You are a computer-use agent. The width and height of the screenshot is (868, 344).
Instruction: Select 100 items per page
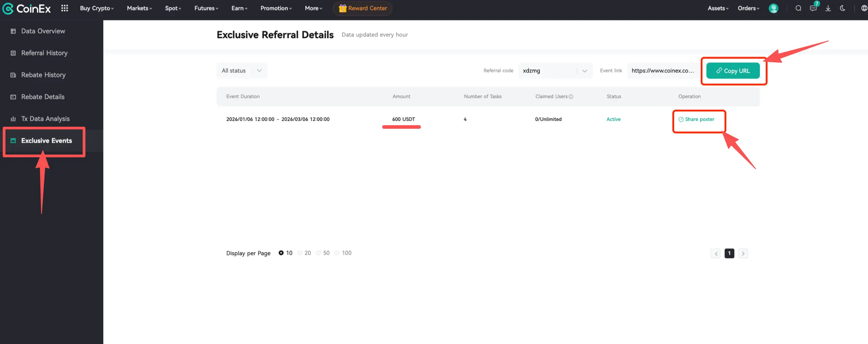pyautogui.click(x=337, y=253)
